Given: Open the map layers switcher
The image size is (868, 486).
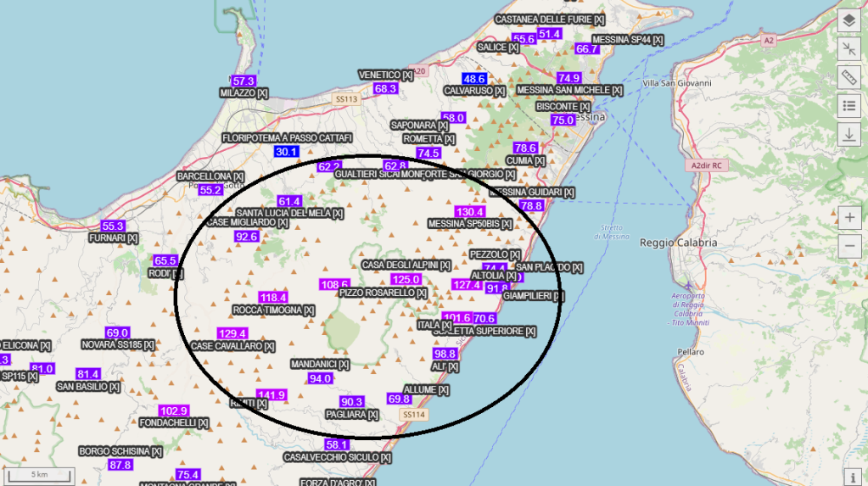Looking at the screenshot, I should pyautogui.click(x=849, y=20).
